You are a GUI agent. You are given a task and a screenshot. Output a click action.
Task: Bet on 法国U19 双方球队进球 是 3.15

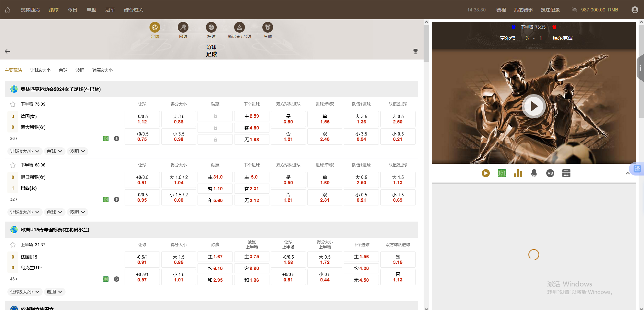(398, 260)
